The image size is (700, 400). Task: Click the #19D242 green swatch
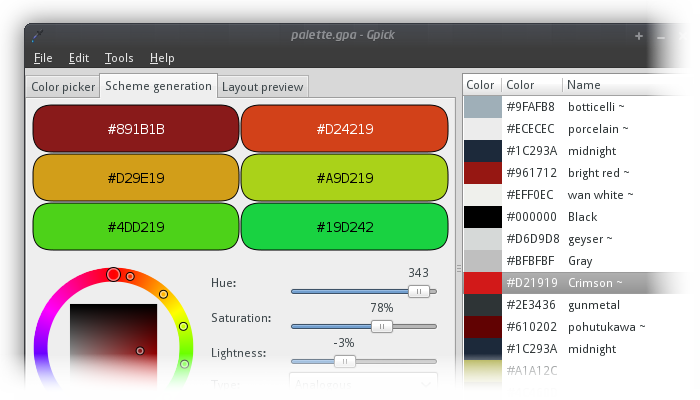click(345, 227)
